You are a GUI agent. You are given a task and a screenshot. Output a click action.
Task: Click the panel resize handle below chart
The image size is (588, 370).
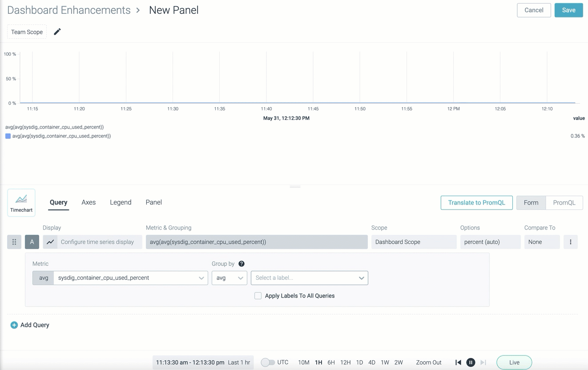point(295,187)
